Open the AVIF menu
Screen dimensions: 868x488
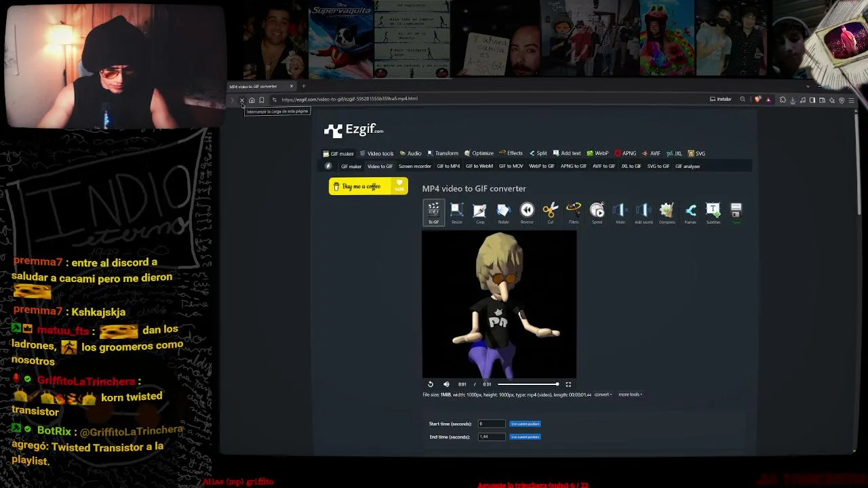pyautogui.click(x=651, y=153)
